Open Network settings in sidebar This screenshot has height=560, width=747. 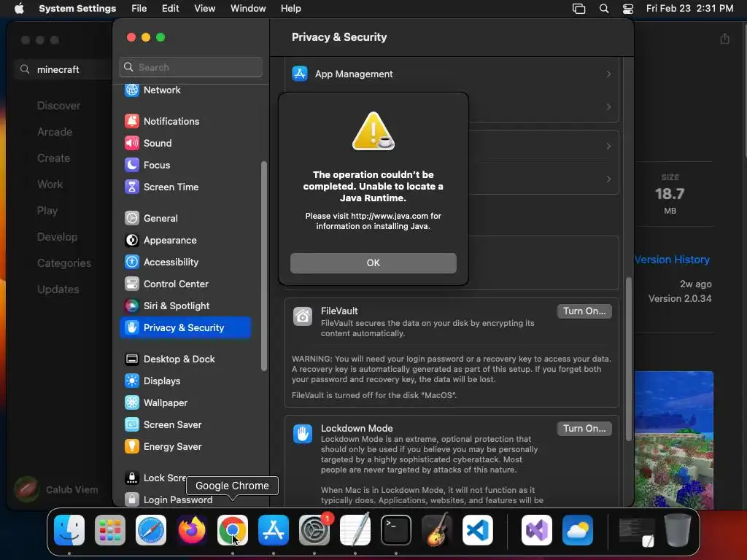pos(186,90)
